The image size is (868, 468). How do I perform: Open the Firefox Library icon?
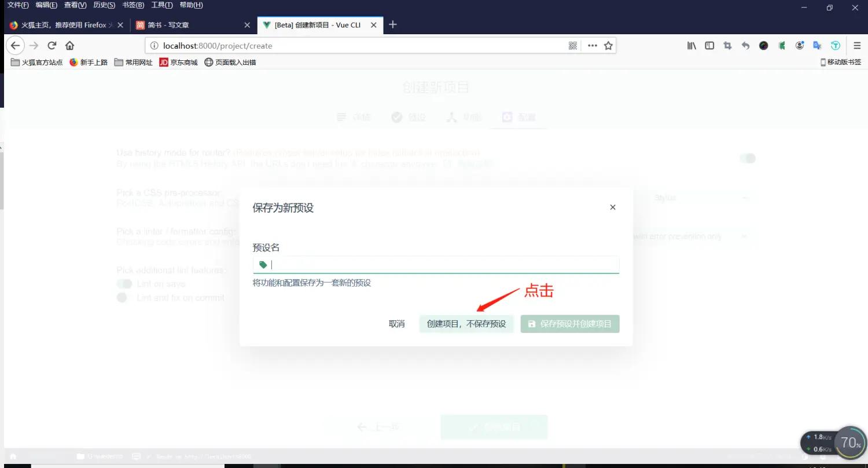[x=692, y=46]
